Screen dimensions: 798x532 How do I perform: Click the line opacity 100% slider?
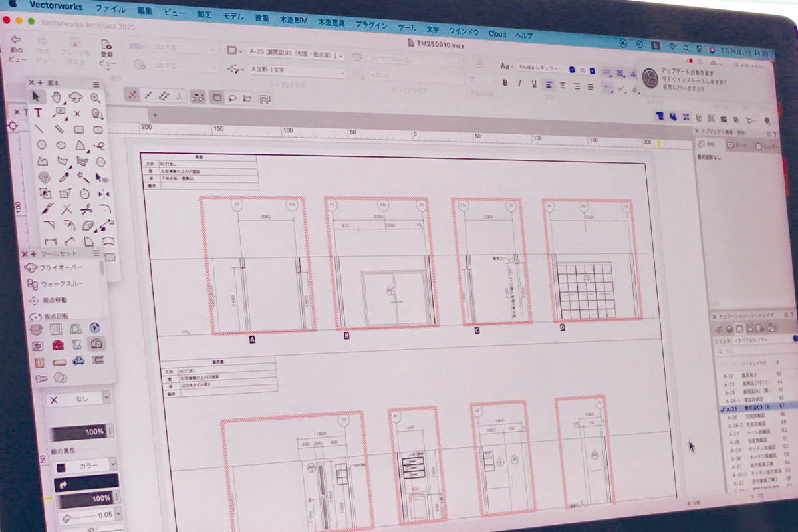79,498
